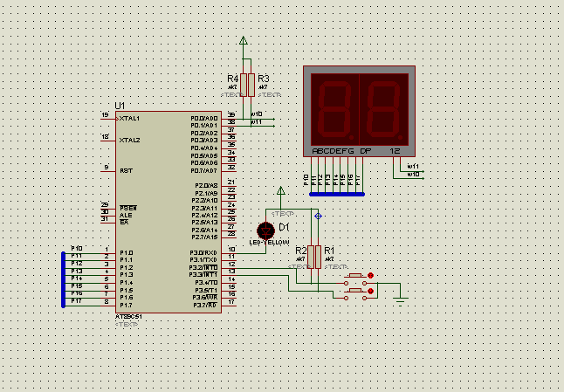Click the w11 net label beside display
This screenshot has width=564, height=392.
[413, 166]
